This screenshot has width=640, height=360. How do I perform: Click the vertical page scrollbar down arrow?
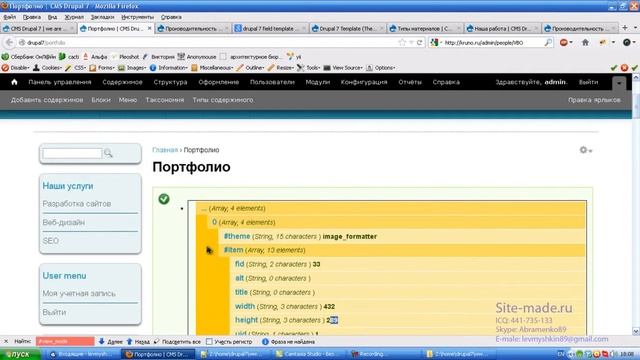pyautogui.click(x=636, y=331)
